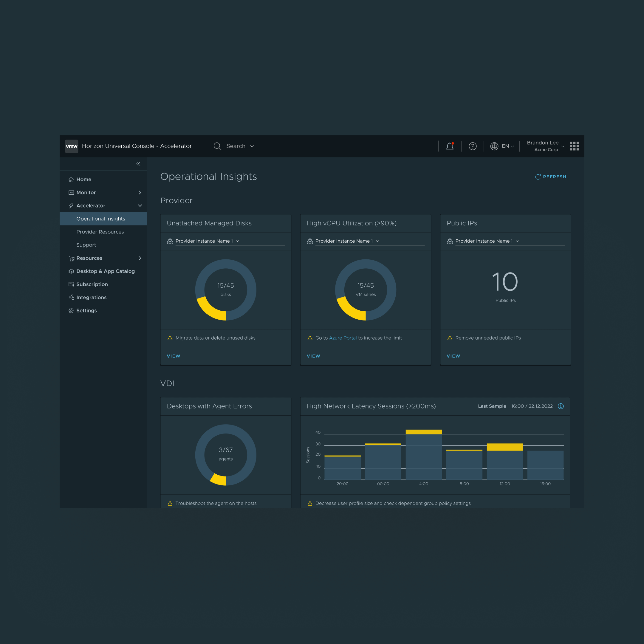Click the notification bell icon

450,146
